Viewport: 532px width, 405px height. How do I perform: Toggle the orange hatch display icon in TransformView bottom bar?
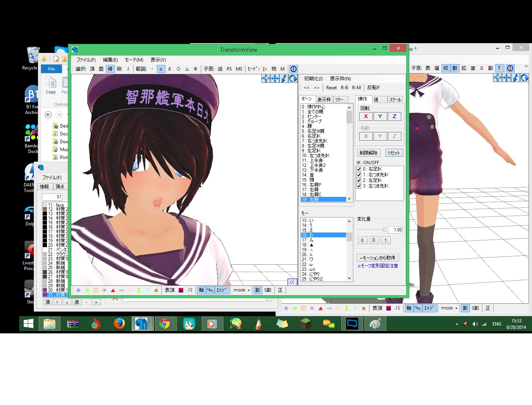[x=96, y=290]
